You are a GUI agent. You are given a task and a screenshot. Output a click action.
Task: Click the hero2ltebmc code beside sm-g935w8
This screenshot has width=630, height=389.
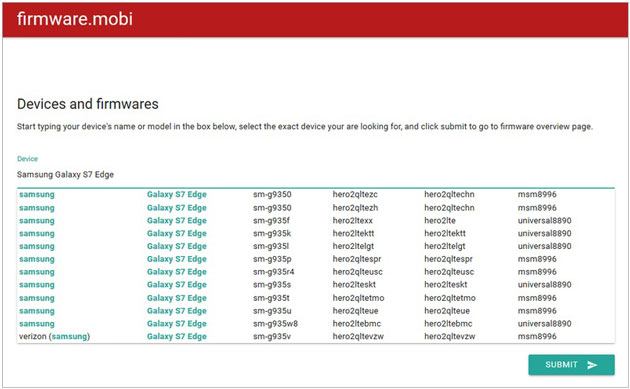356,324
